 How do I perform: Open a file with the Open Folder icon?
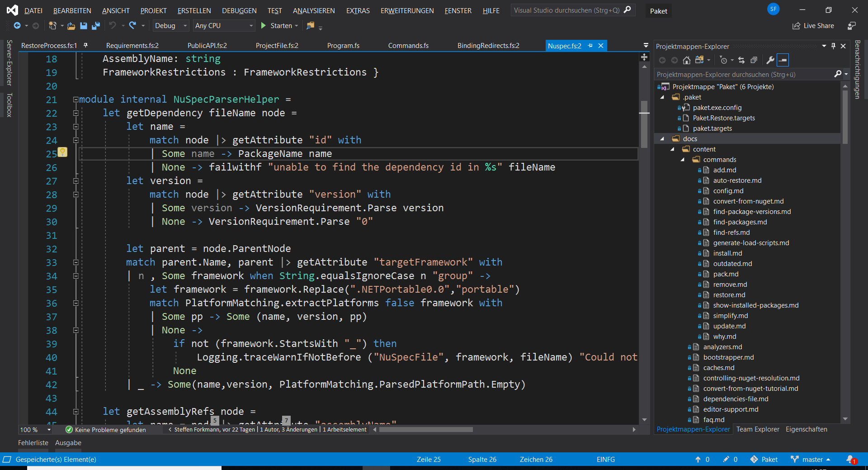(71, 26)
